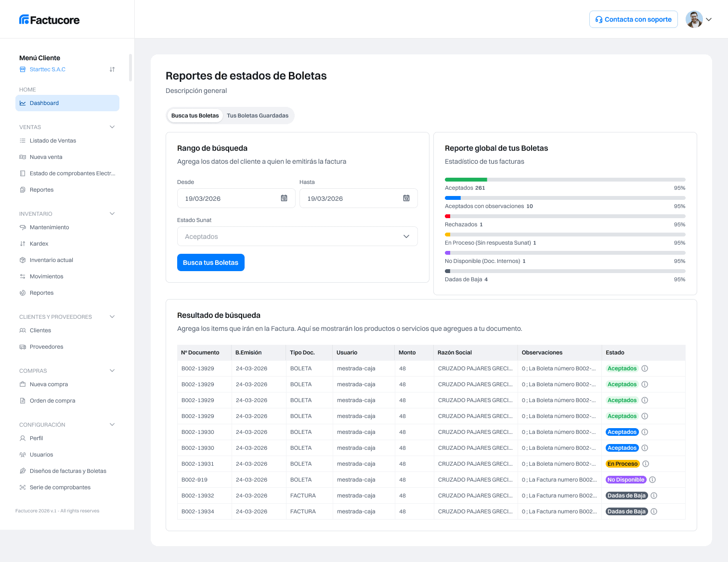728x562 pixels.
Task: Collapse the CONFIGURACIÓN section
Action: [x=112, y=425]
